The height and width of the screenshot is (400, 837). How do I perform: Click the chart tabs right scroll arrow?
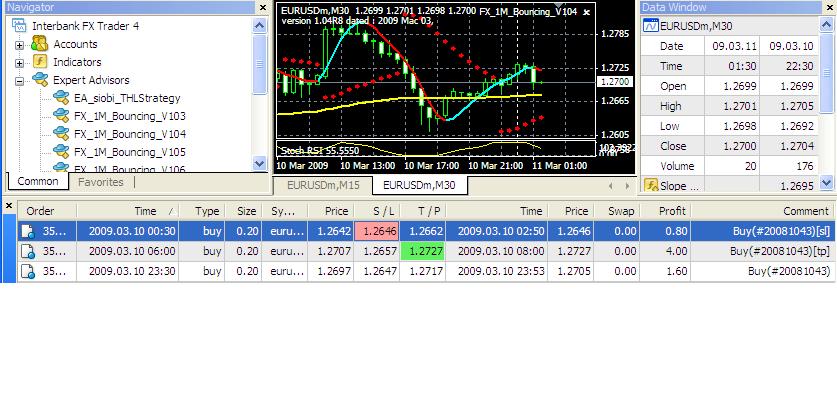[627, 186]
